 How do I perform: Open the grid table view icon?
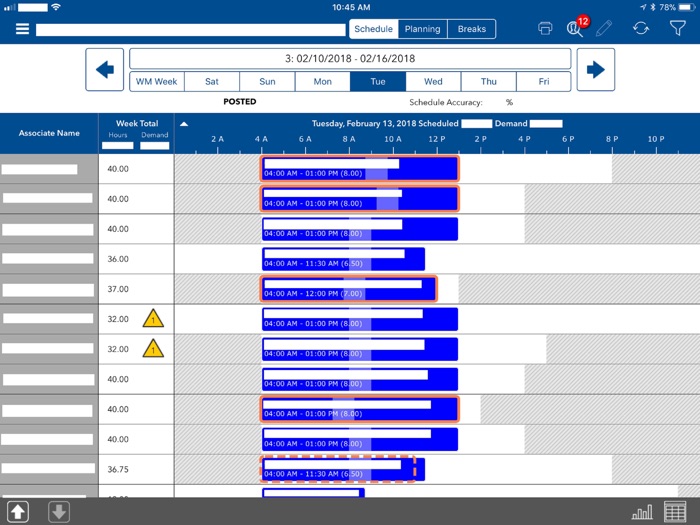675,512
